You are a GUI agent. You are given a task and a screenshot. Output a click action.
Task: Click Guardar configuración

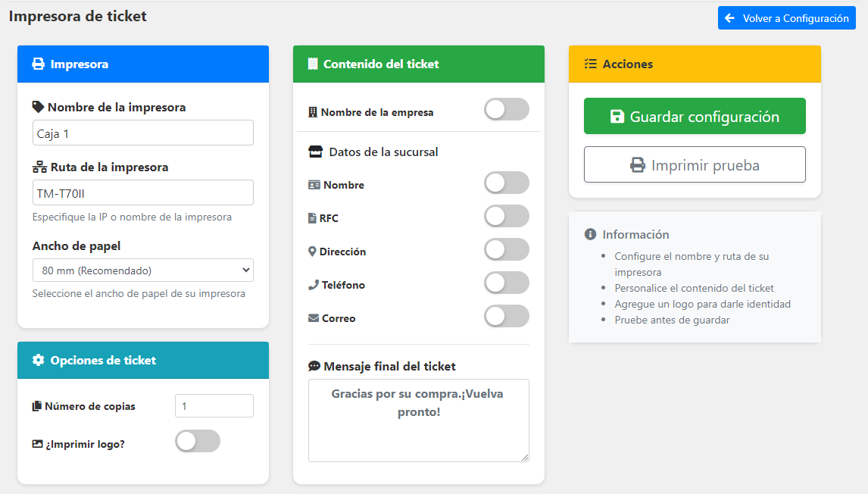pos(694,116)
